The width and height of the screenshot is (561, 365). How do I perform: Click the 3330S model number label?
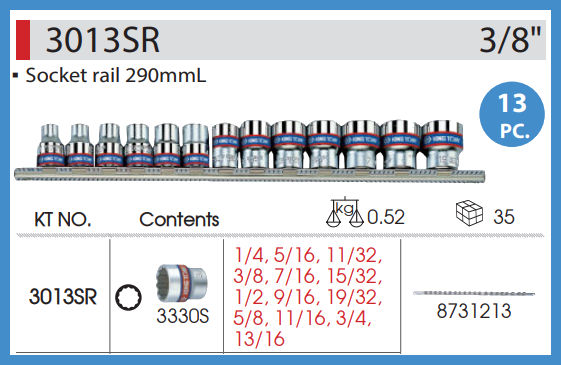click(x=182, y=316)
